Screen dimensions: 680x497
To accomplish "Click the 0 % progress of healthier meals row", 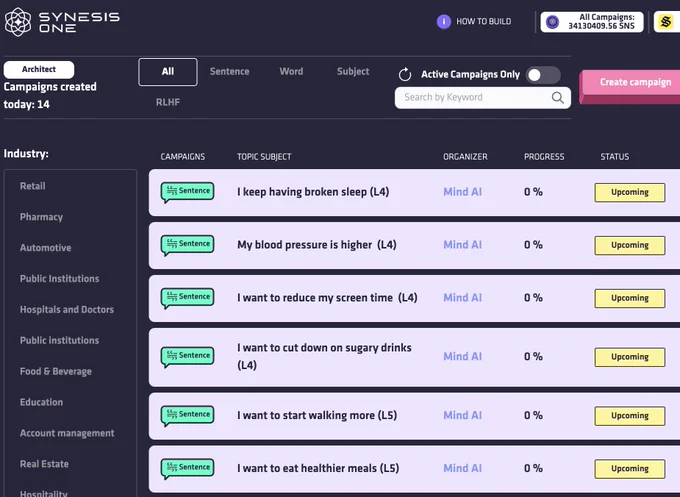I will click(533, 468).
